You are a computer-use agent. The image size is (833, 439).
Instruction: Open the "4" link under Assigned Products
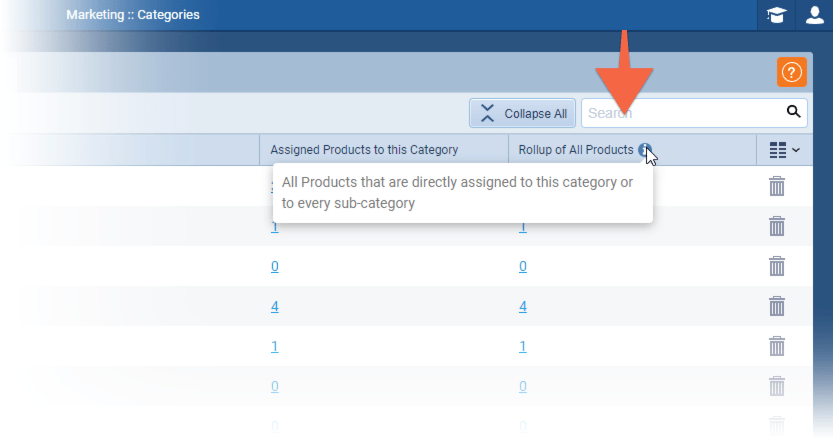tap(274, 306)
